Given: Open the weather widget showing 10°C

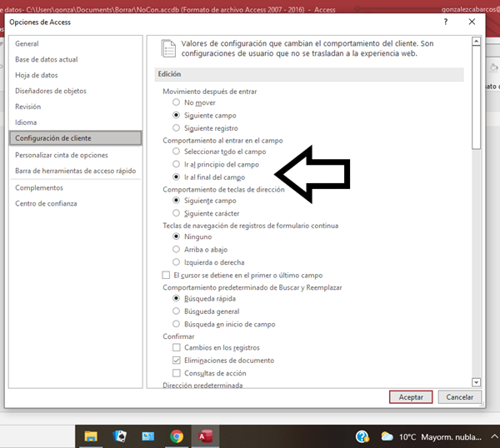Looking at the screenshot, I should 431,436.
